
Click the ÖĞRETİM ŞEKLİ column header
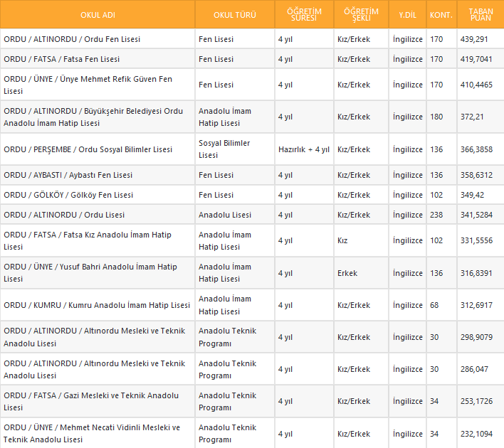tap(361, 15)
